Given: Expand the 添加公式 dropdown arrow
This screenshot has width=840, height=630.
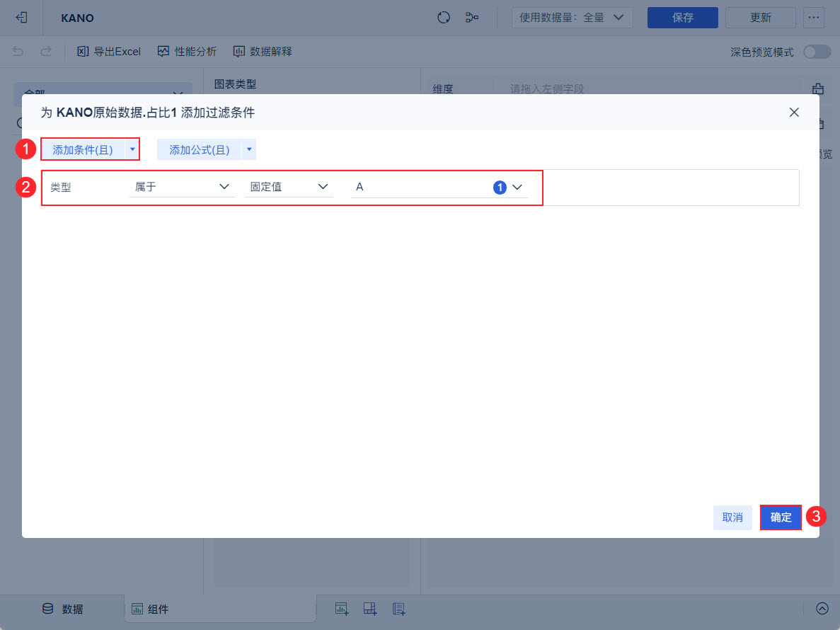Looking at the screenshot, I should click(249, 149).
